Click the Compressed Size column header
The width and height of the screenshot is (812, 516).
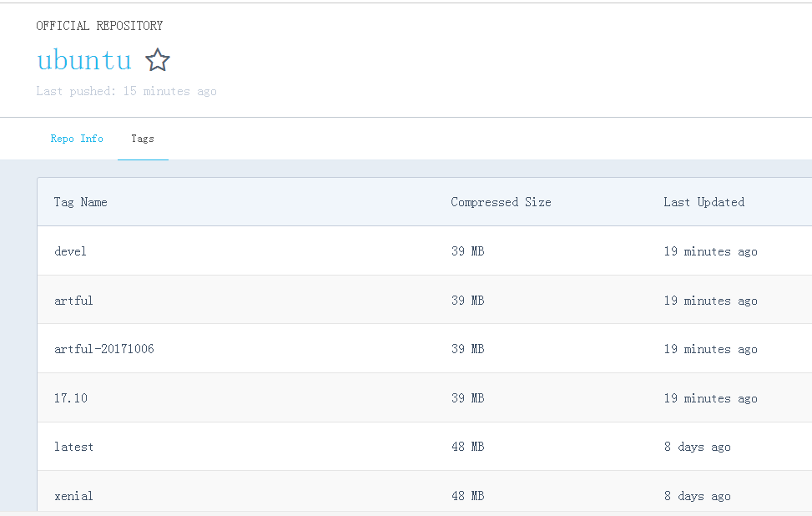(501, 202)
